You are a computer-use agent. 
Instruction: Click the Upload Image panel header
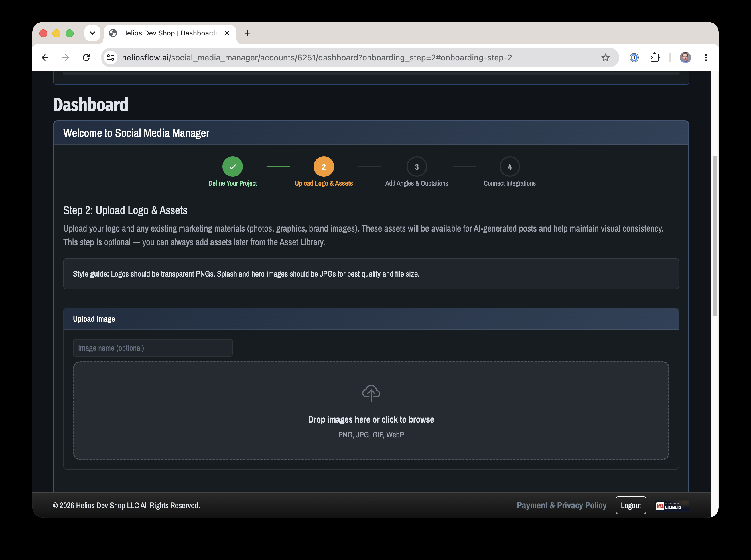point(371,319)
